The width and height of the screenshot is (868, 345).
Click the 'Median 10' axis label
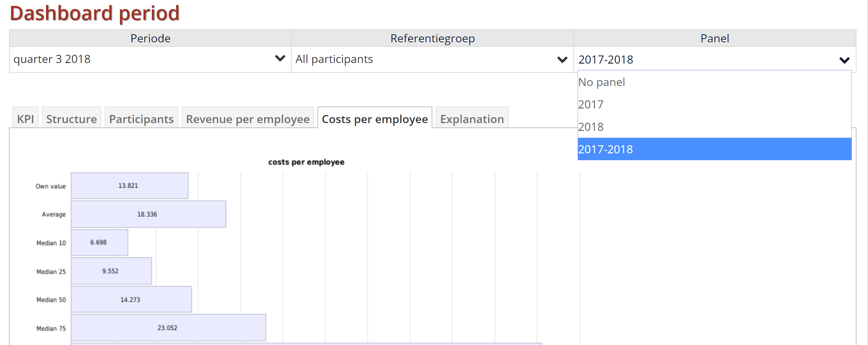51,243
